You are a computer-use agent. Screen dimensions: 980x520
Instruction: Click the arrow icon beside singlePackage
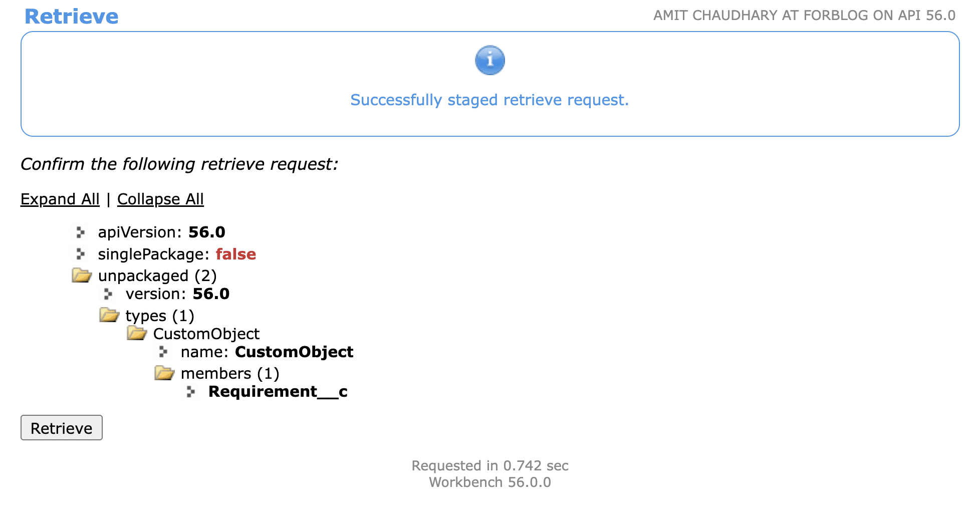pos(81,254)
